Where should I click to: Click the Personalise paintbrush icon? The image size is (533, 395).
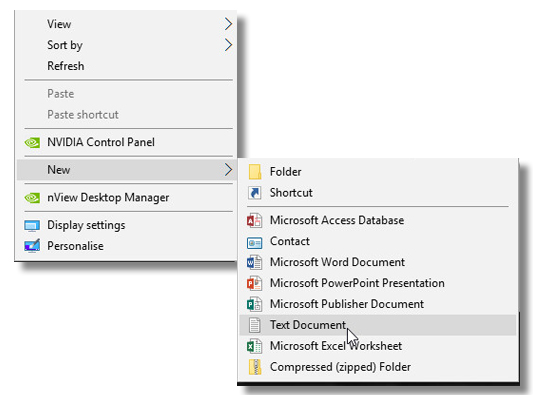tap(32, 246)
